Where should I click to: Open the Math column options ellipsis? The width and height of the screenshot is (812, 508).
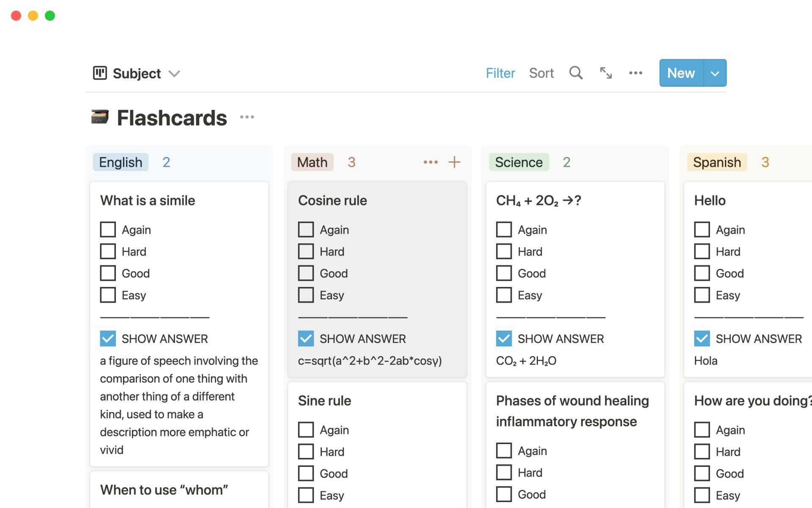pyautogui.click(x=430, y=162)
